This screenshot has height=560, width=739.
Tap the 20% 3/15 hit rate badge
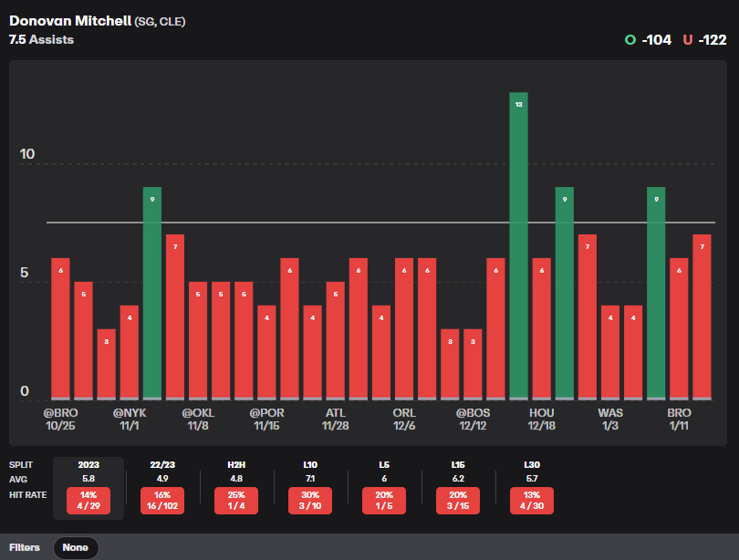(x=458, y=501)
